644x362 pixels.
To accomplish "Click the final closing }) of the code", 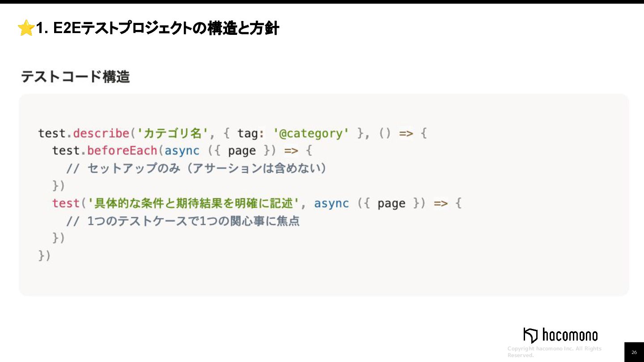I will (x=45, y=256).
